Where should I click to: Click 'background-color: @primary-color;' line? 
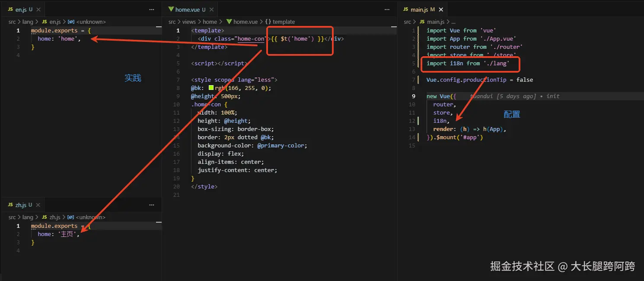click(x=252, y=146)
